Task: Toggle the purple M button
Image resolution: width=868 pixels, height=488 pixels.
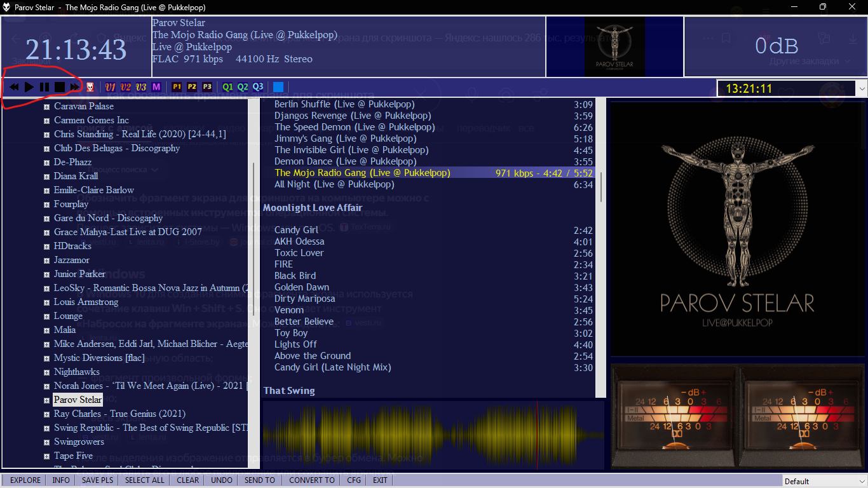Action: point(156,87)
